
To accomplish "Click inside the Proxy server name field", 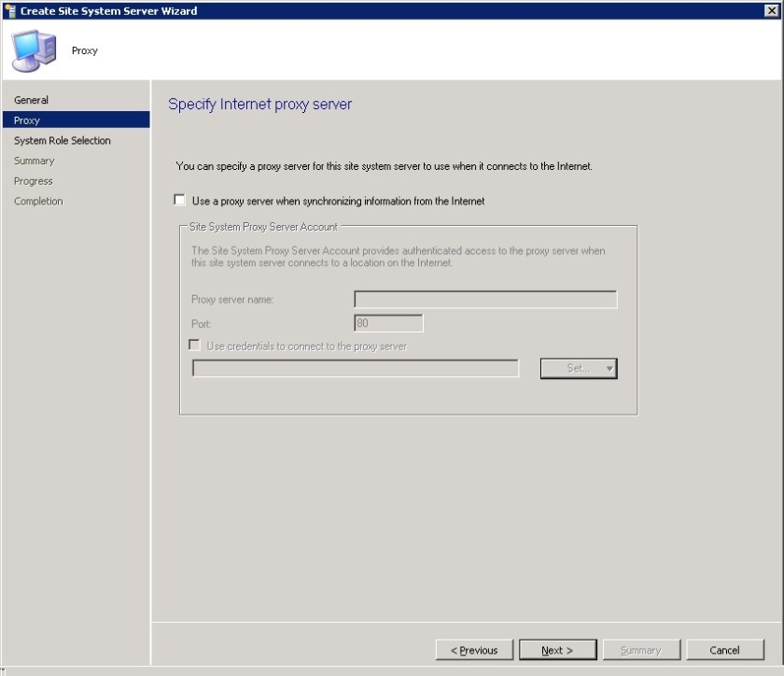I will pos(485,300).
